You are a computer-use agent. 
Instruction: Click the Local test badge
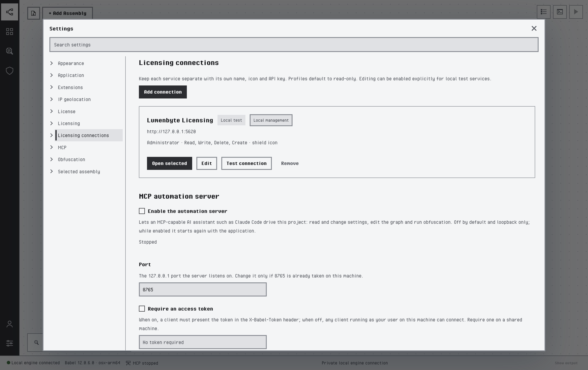[x=231, y=120]
